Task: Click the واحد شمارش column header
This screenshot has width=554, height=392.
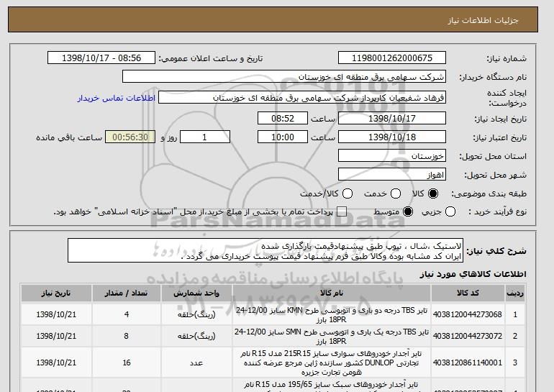Action: coord(196,293)
